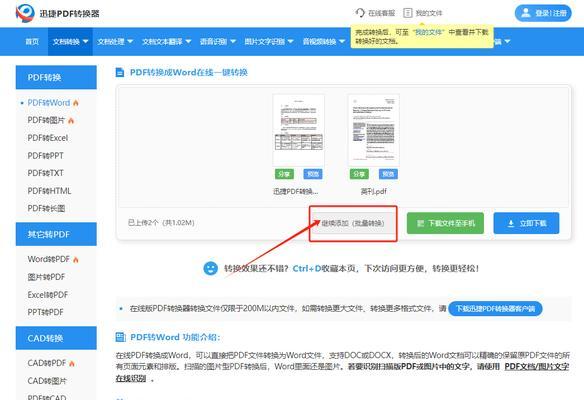Click green 分享 button under 期刊.pdf
Image resolution: width=584 pixels, height=400 pixels.
(x=359, y=174)
